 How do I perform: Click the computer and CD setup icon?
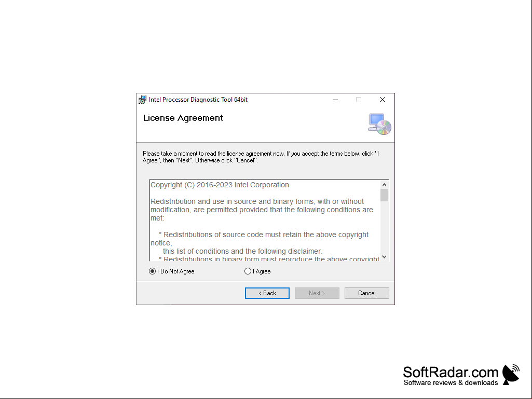click(x=379, y=124)
